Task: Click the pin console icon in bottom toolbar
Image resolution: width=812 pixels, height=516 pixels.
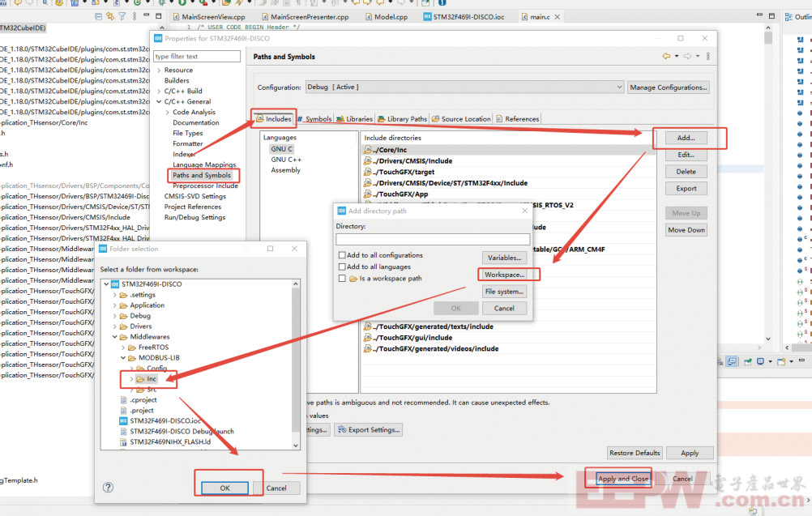Action: 747,362
